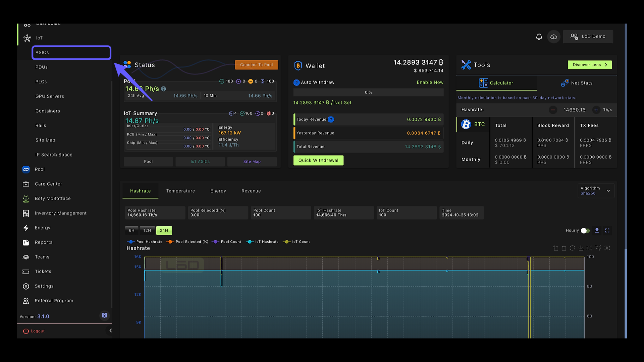Screen dimensions: 644x362
Task: Expand the chart to fullscreen
Action: (x=607, y=230)
